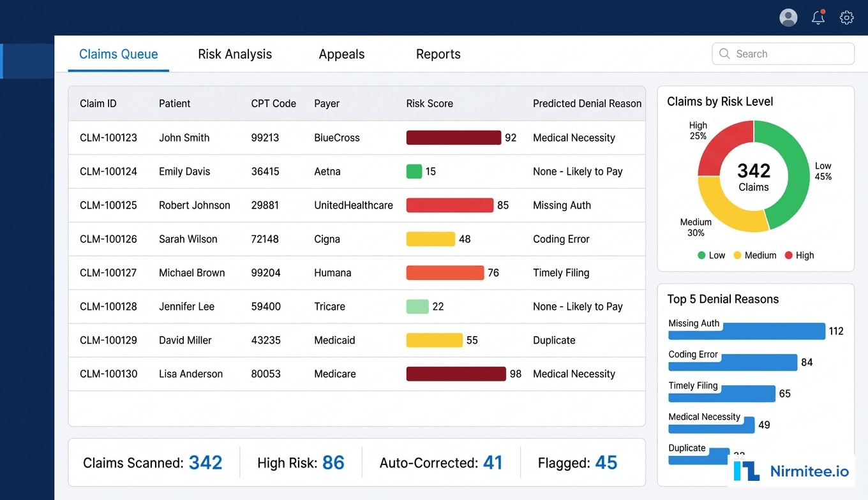Open the Reports section
This screenshot has height=500, width=868.
point(438,54)
